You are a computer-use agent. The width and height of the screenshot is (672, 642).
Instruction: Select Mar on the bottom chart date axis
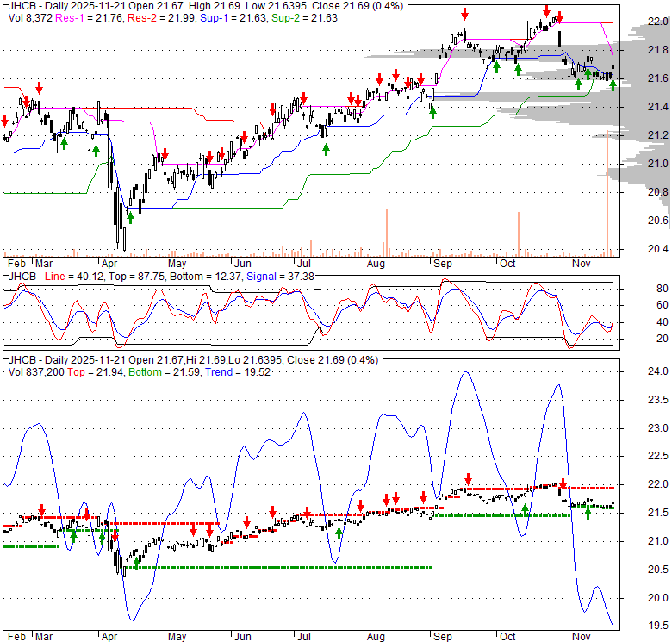[x=44, y=637]
